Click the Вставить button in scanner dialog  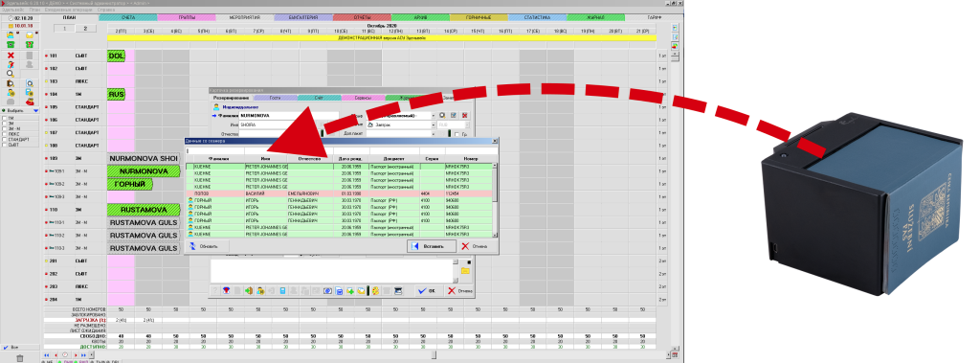(431, 246)
